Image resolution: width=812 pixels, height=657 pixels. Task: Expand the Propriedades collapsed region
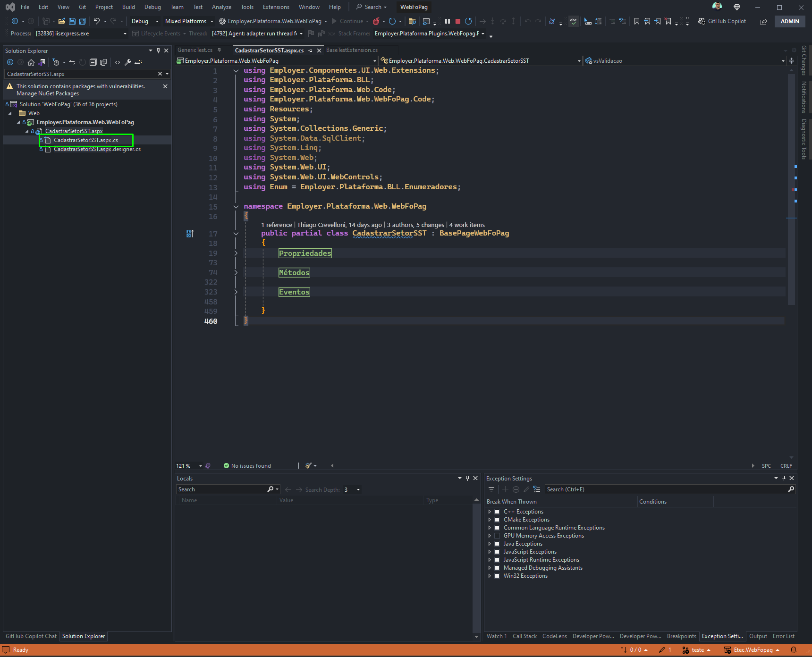pyautogui.click(x=236, y=253)
